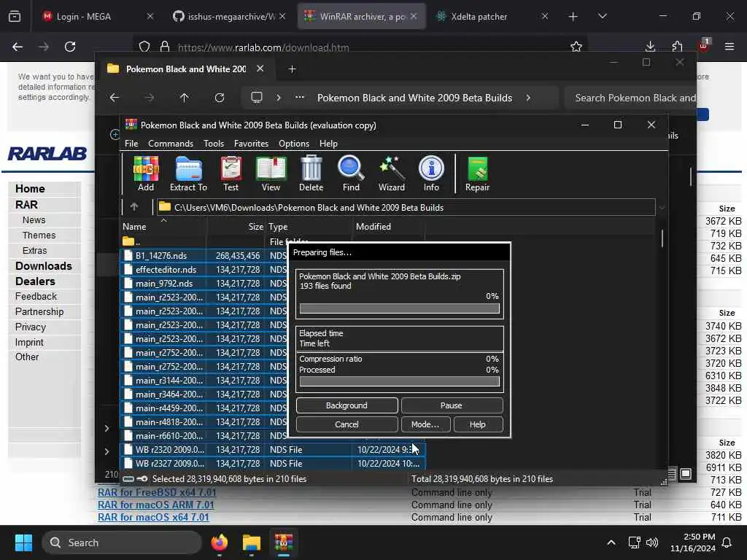Image resolution: width=747 pixels, height=560 pixels.
Task: Open the volume control in system tray
Action: (x=651, y=542)
